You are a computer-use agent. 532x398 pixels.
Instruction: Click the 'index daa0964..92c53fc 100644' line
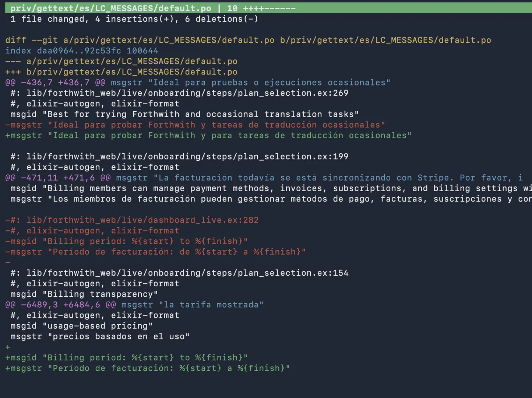point(82,50)
